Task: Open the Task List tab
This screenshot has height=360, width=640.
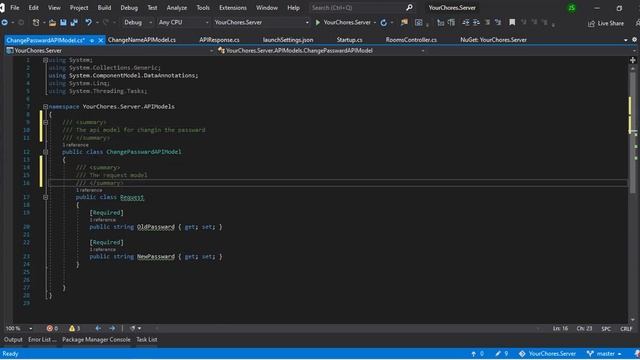Action: (x=147, y=340)
